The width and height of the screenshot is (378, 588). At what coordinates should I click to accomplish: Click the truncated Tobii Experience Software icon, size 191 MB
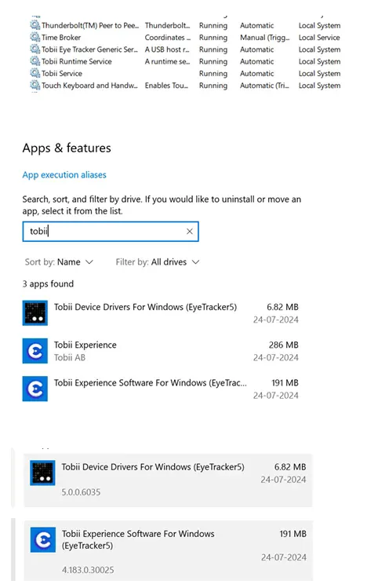(35, 389)
